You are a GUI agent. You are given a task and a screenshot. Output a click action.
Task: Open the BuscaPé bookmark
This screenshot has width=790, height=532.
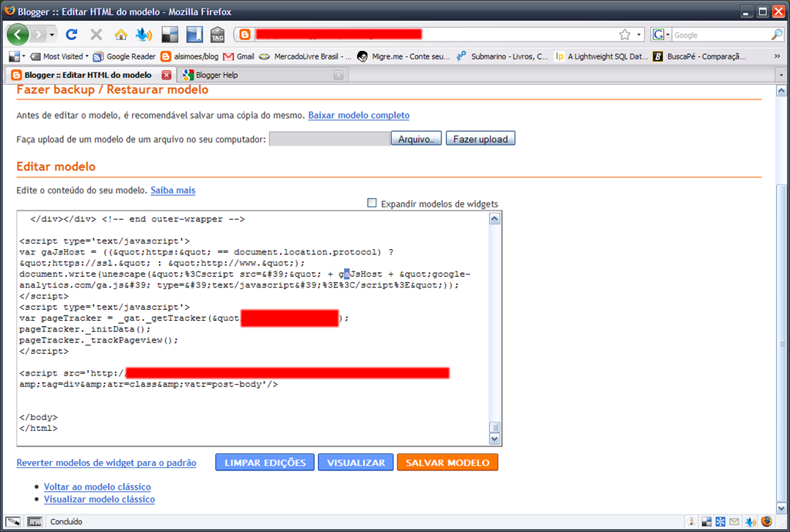[699, 56]
